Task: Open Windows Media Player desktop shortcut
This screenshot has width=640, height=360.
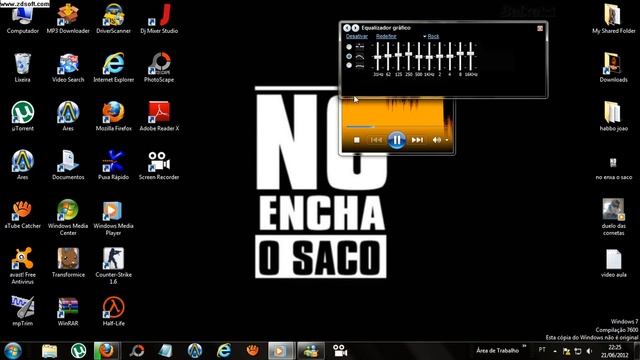Action: tap(113, 217)
